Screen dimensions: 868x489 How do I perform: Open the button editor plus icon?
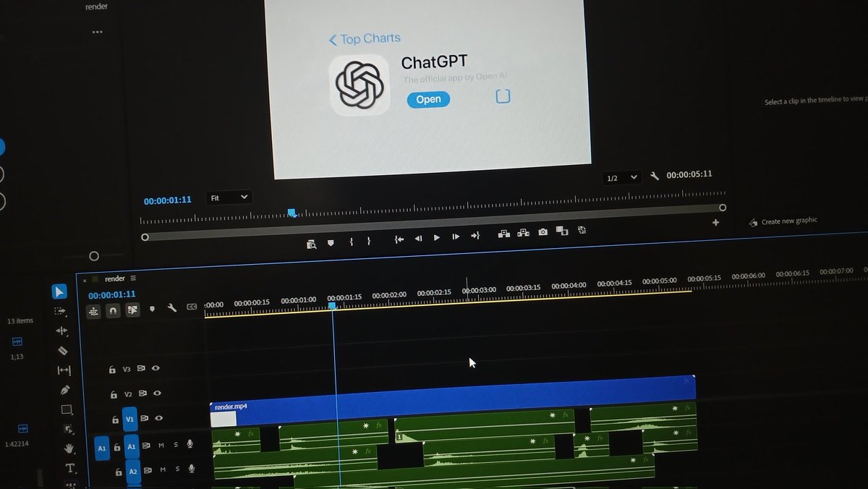(716, 223)
